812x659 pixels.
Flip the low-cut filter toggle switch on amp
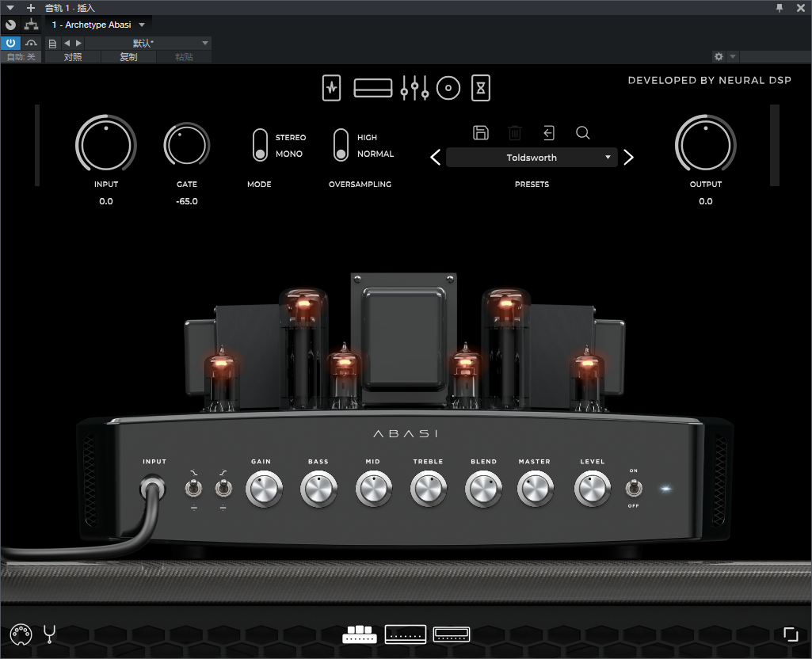point(193,488)
